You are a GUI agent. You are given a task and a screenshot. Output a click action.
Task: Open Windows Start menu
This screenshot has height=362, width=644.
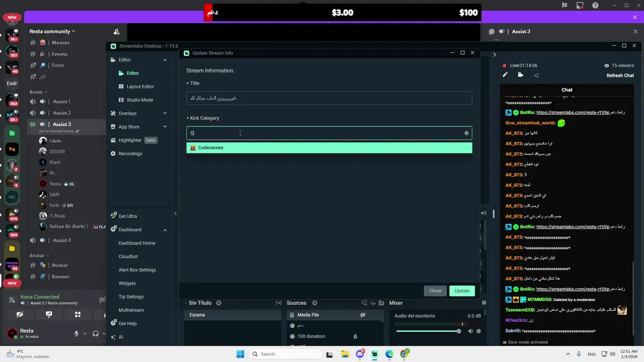tap(240, 354)
